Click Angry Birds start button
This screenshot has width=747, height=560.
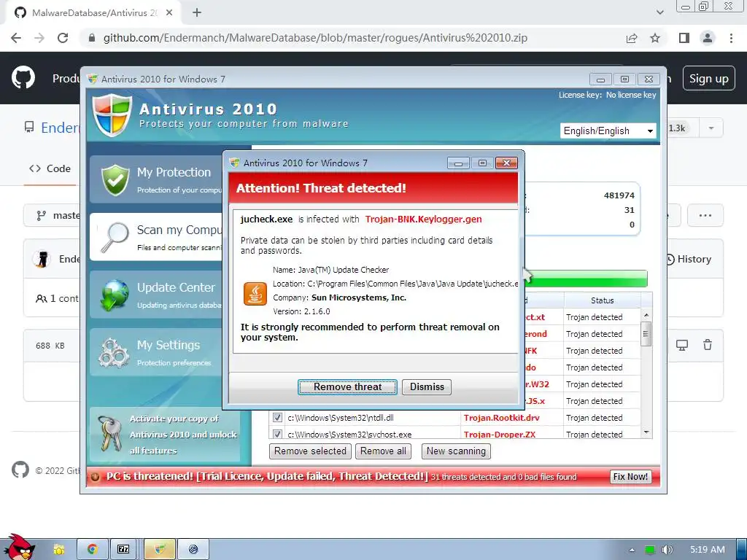[x=19, y=548]
